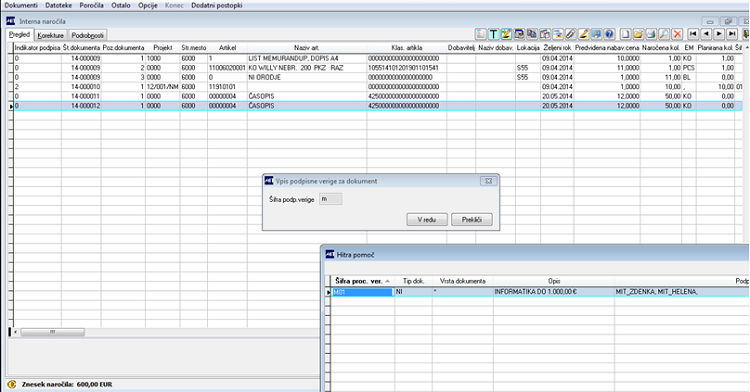The image size is (750, 392).
Task: Click the text 'T' toolbar icon
Action: pos(493,34)
